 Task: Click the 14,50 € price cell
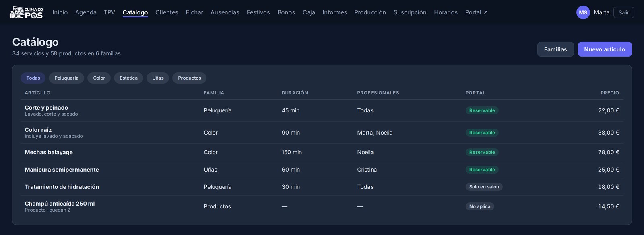608,206
